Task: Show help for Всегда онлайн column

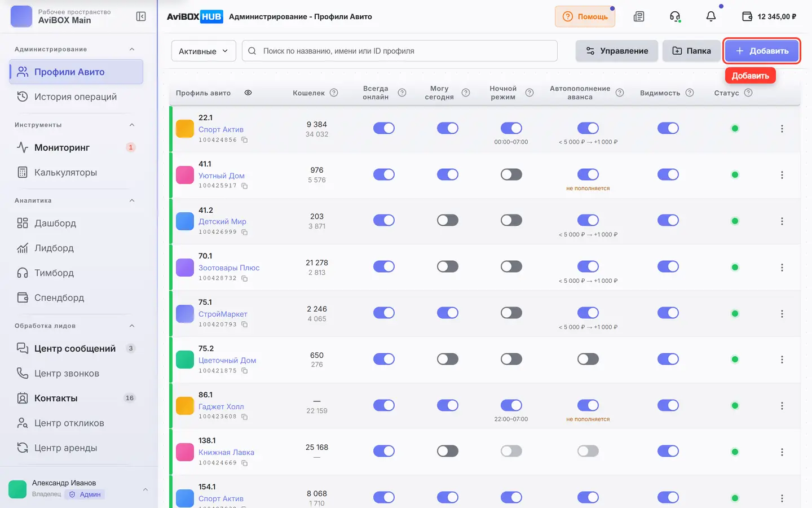Action: (x=402, y=93)
